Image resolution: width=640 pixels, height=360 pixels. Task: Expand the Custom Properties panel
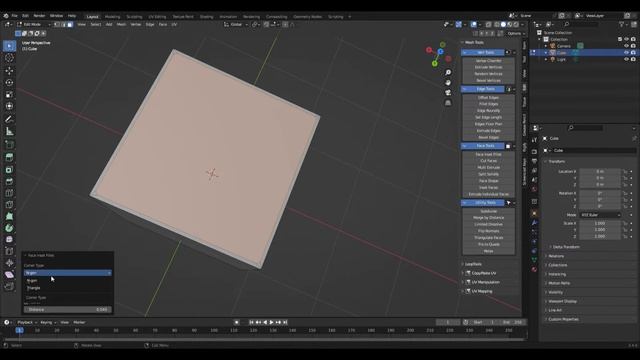563,319
